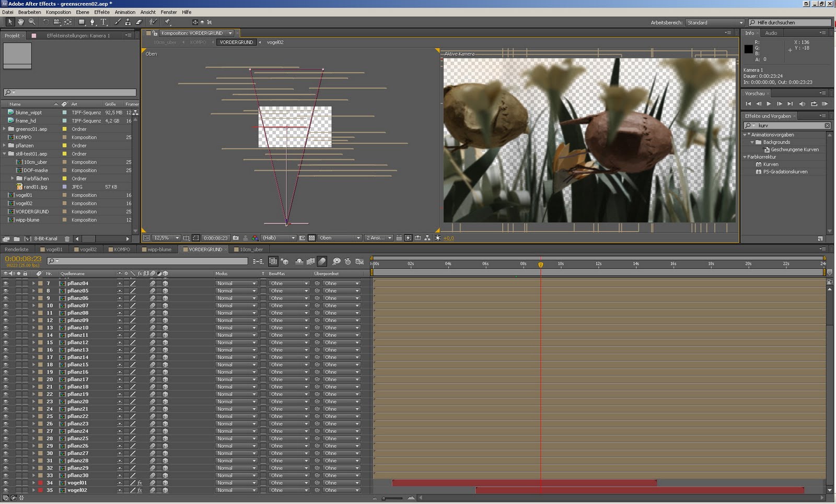
Task: Open the 3D view Oben dropdown
Action: coord(340,238)
